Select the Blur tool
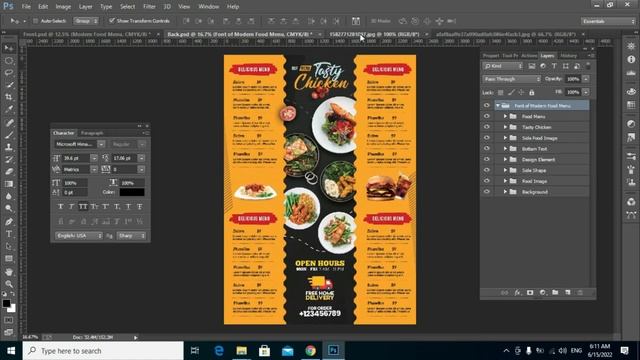 click(x=9, y=196)
